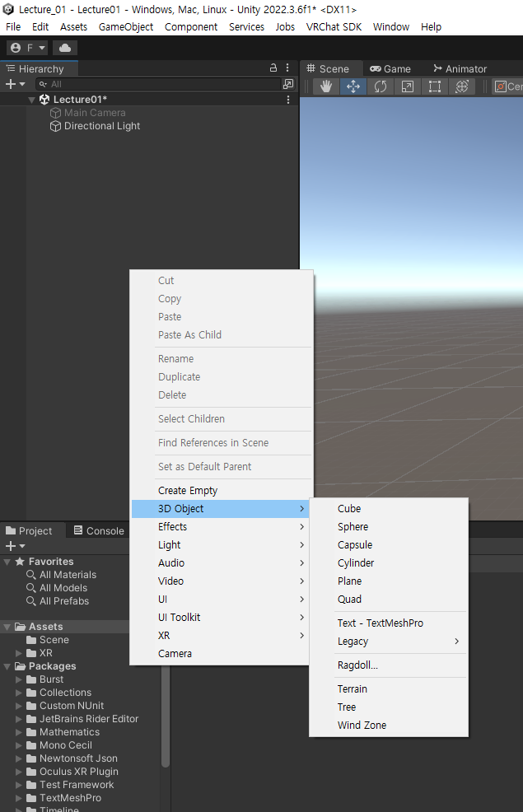Expand the TextMeshPro package folder
Viewport: 523px width, 812px height.
pyautogui.click(x=19, y=798)
